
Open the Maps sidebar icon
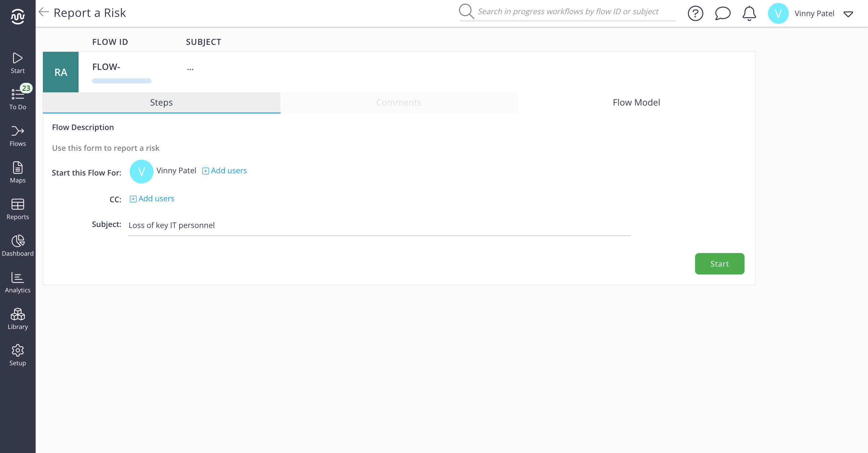coord(17,173)
